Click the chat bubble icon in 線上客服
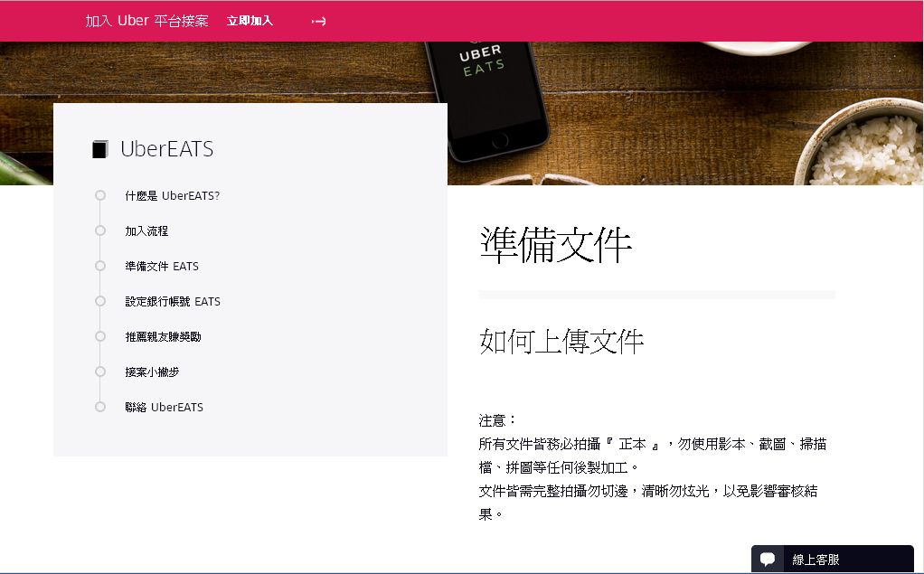Screen dimensions: 924x574 768,559
